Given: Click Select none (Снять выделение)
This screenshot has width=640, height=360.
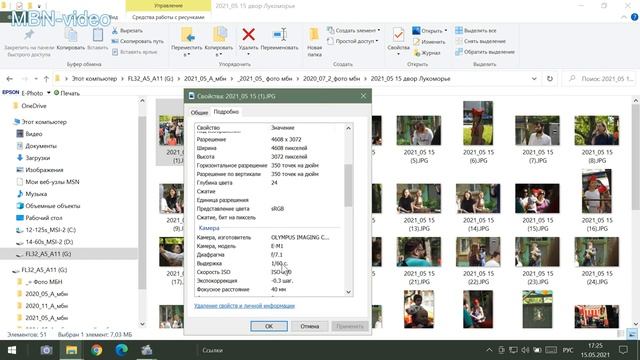Looking at the screenshot, I should tap(480, 41).
